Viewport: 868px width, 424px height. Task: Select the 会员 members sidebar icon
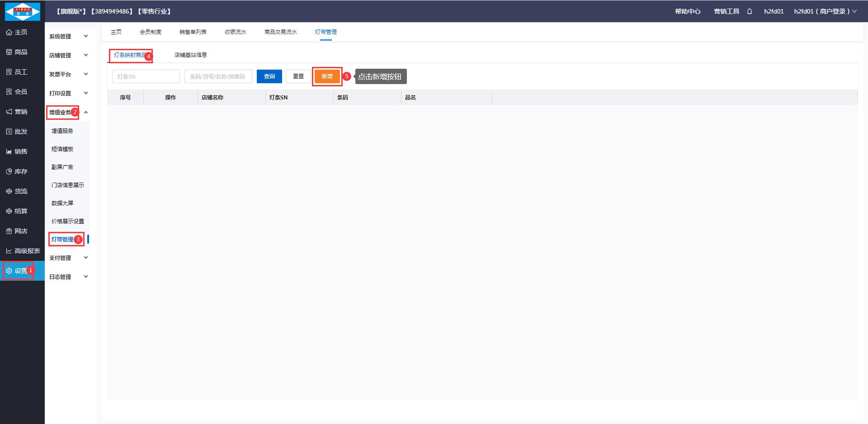point(9,92)
